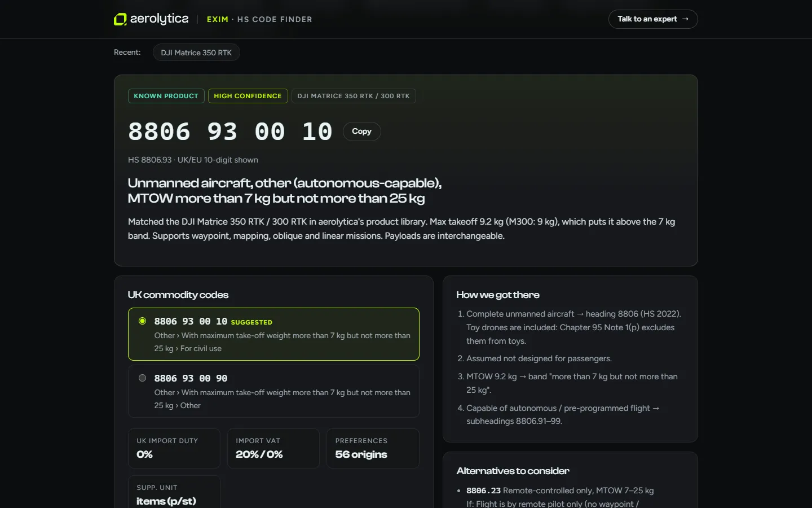The image size is (812, 508).
Task: Click the IMPORT VAT 20% / 0% card
Action: tap(273, 448)
